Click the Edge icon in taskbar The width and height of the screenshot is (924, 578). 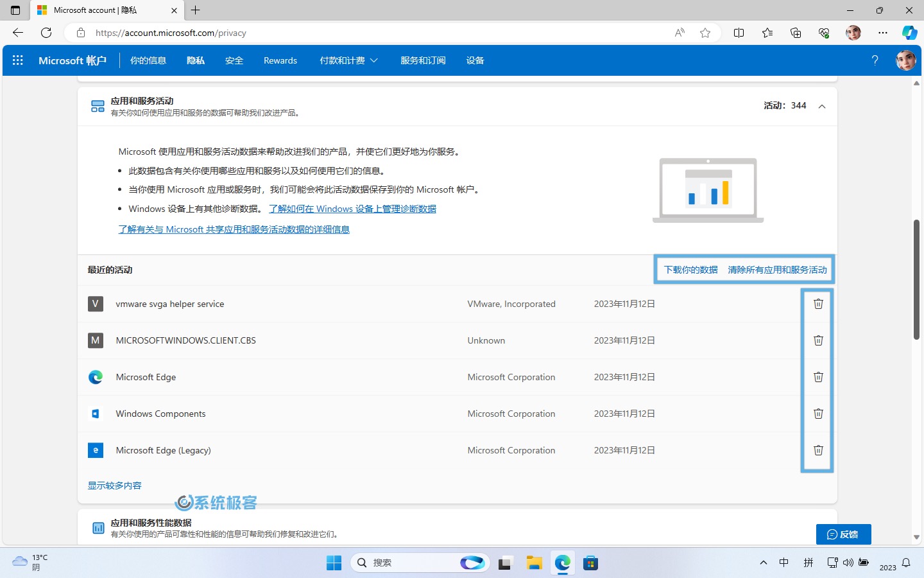click(563, 563)
